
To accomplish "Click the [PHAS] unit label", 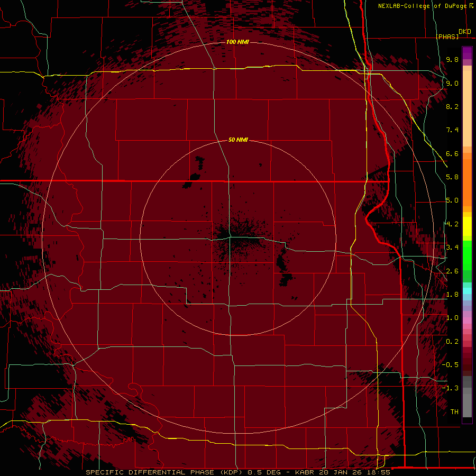I will [x=447, y=36].
